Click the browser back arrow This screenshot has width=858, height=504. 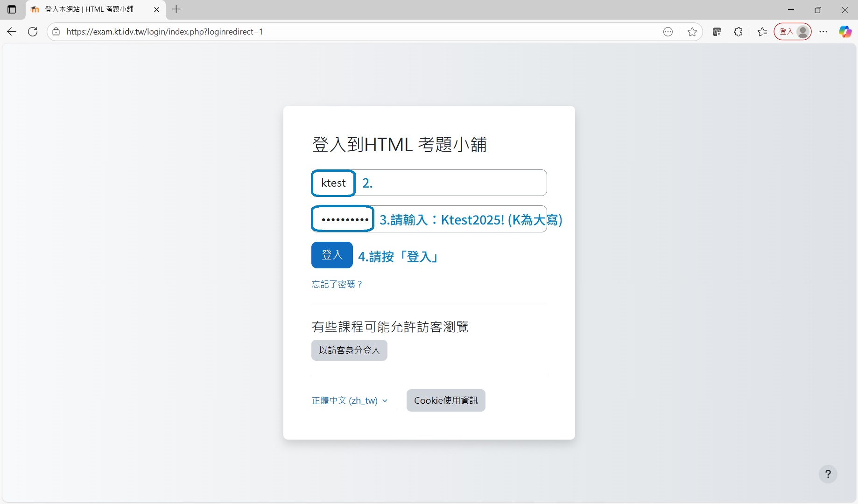point(12,32)
